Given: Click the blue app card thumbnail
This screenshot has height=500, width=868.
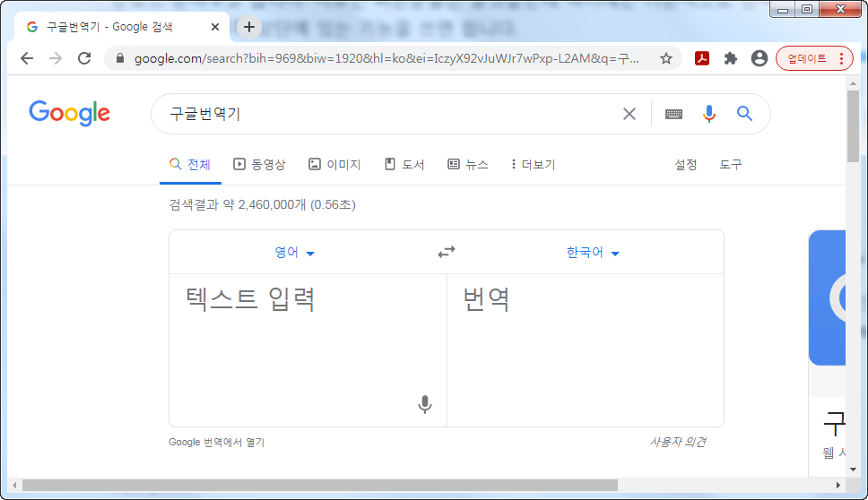Looking at the screenshot, I should pos(827,297).
